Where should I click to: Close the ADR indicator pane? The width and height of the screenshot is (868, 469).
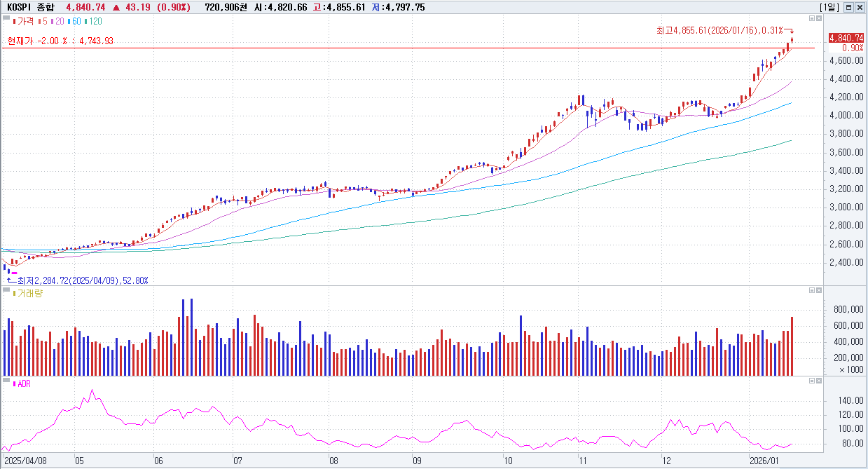pos(819,381)
